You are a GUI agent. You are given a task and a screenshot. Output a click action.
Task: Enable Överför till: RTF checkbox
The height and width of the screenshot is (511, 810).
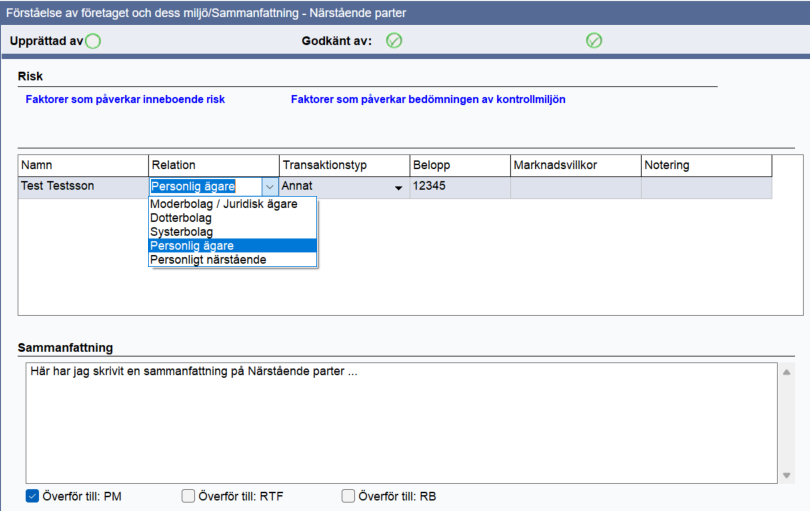pos(188,496)
